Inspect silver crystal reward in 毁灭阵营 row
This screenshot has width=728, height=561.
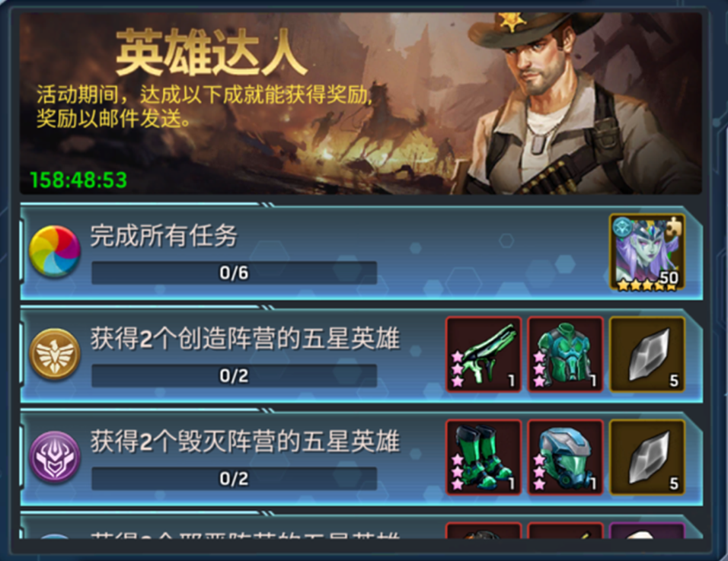(647, 457)
